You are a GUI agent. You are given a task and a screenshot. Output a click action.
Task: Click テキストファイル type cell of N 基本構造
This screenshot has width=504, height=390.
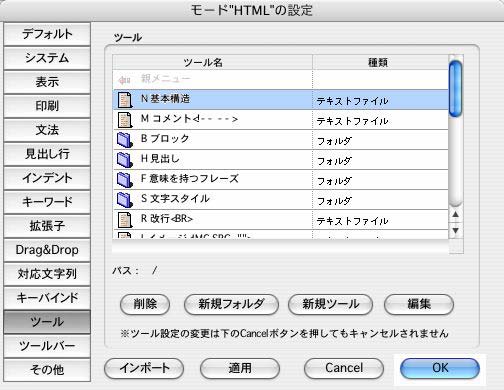tap(380, 100)
